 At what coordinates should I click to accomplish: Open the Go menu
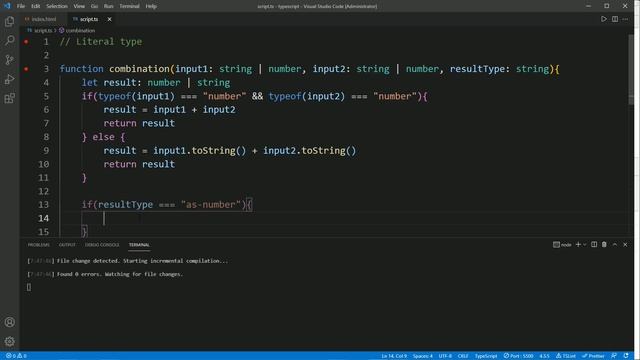pyautogui.click(x=94, y=6)
